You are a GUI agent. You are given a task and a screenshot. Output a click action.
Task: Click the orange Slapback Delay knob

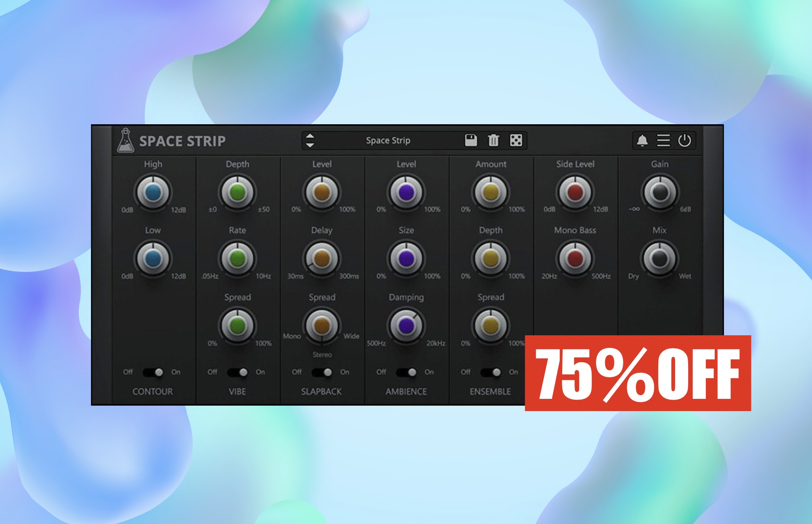[322, 259]
